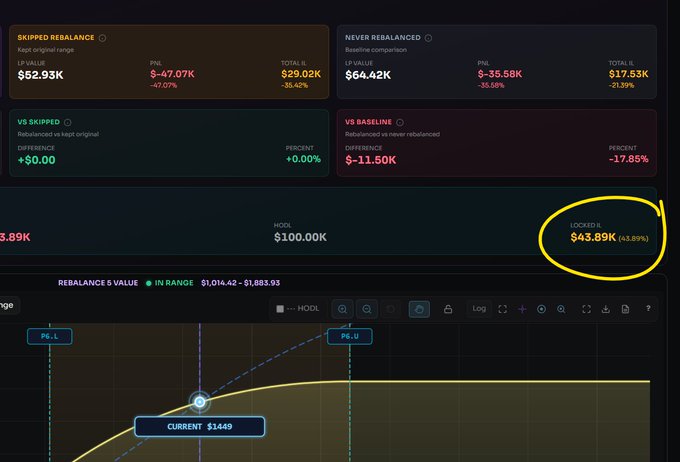Image resolution: width=680 pixels, height=462 pixels.
Task: Click the Skipped Rebalance card title
Action: point(56,38)
